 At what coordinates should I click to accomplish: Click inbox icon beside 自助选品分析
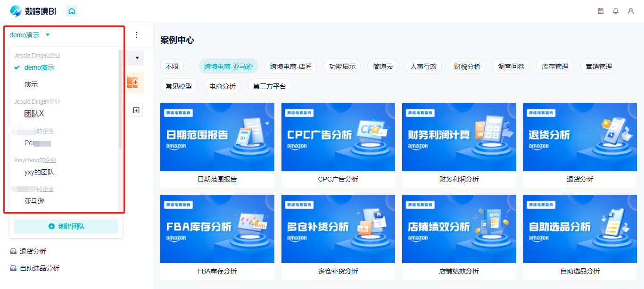pos(13,269)
